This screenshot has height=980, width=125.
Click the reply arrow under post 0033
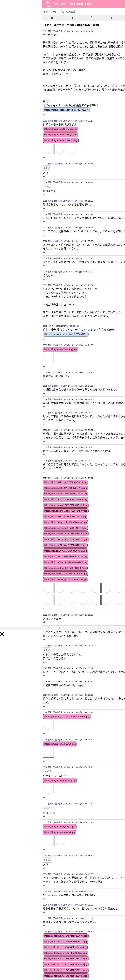point(44,868)
